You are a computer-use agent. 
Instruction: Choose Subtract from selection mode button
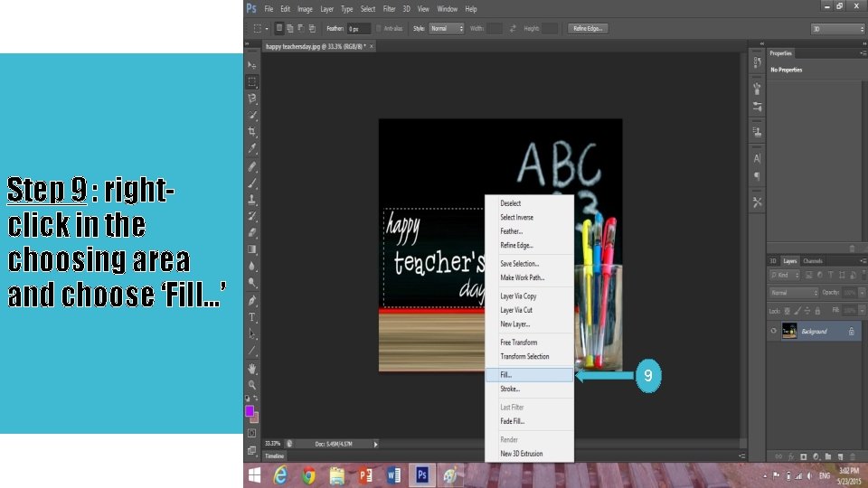point(301,28)
